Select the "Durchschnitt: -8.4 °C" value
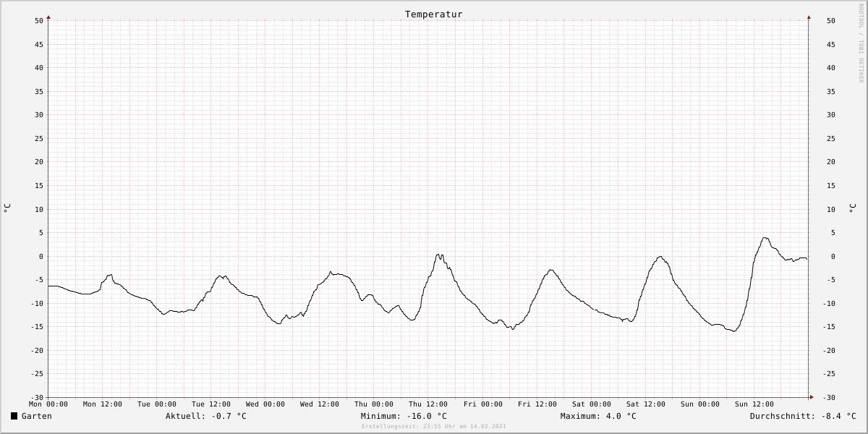This screenshot has width=868, height=434. (x=803, y=416)
